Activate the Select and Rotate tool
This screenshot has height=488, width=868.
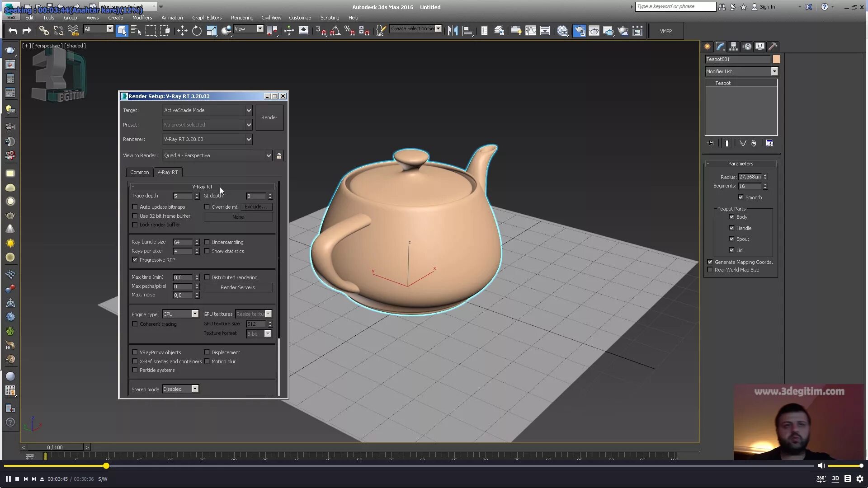(197, 31)
